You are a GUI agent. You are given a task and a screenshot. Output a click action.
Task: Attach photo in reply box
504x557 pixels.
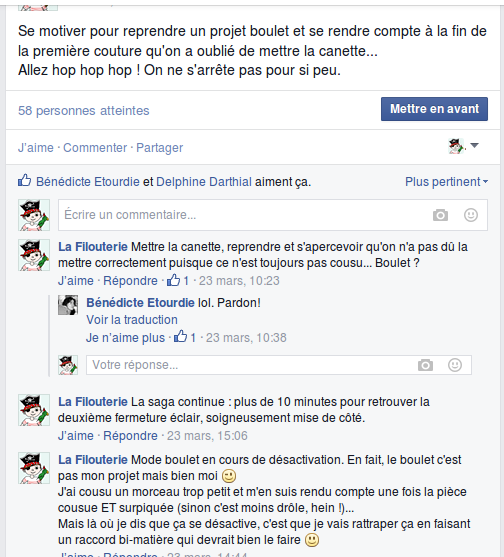425,365
